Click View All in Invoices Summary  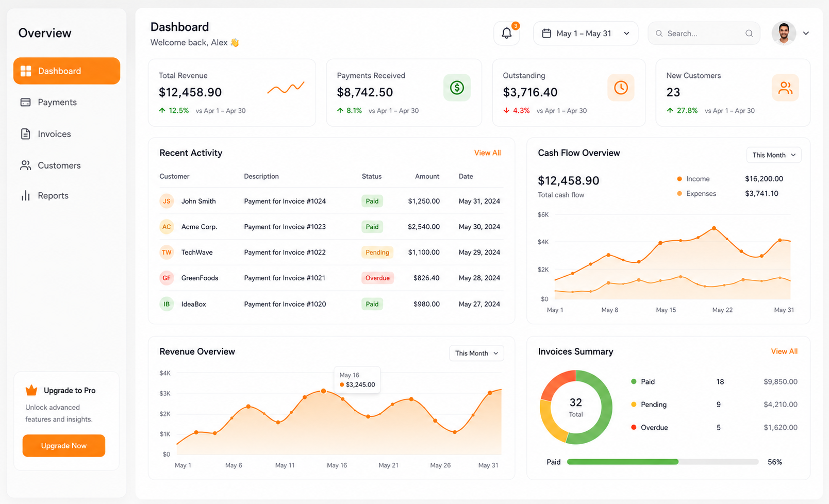point(784,351)
